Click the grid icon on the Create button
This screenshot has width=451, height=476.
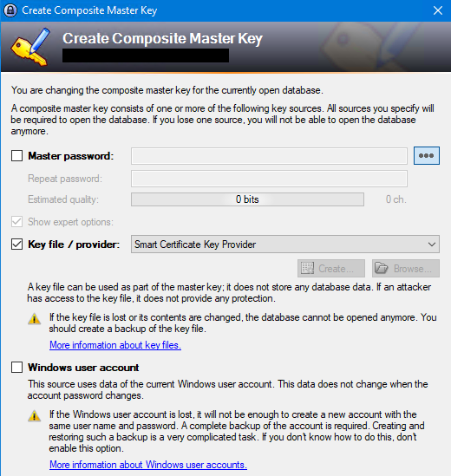click(x=307, y=269)
